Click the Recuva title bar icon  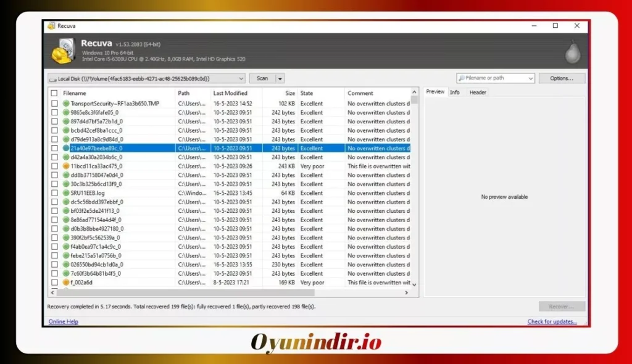click(x=51, y=26)
